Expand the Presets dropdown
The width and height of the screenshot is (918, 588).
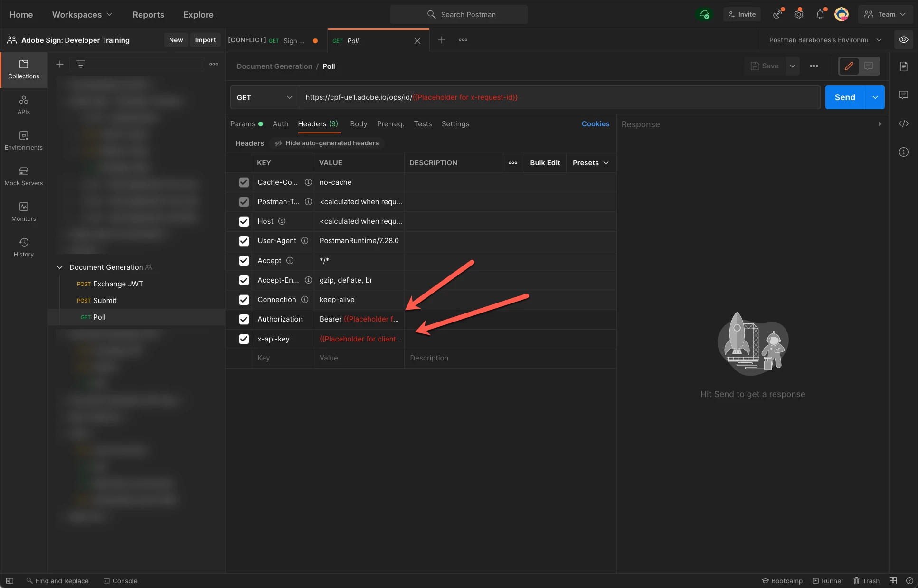coord(590,163)
